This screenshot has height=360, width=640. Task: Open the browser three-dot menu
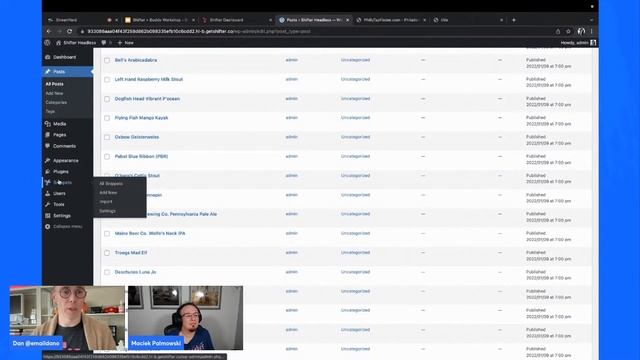(591, 31)
